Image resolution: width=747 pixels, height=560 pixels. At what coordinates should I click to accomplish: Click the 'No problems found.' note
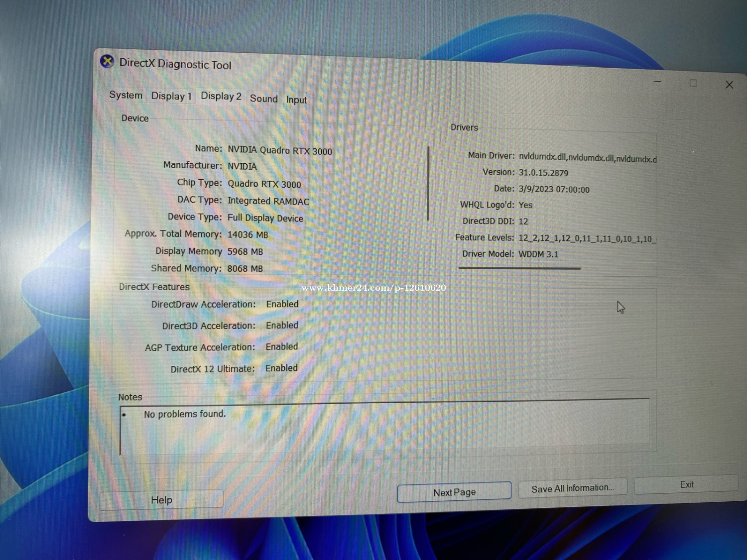(x=185, y=414)
